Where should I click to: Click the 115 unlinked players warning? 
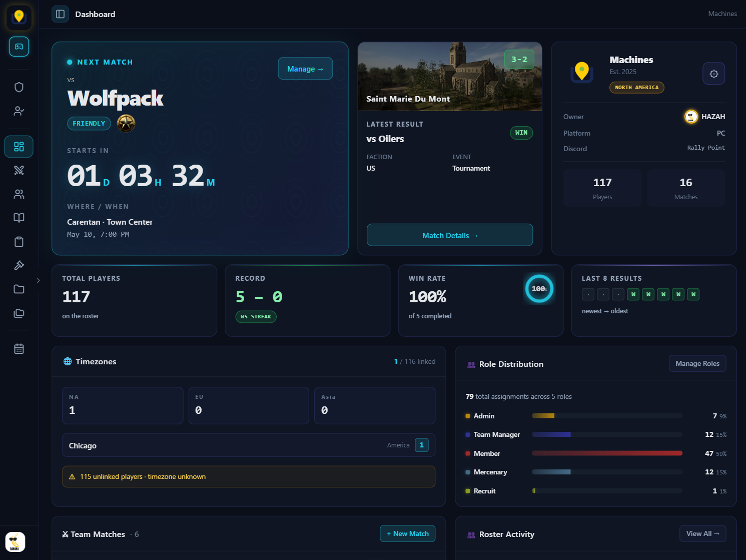[249, 477]
